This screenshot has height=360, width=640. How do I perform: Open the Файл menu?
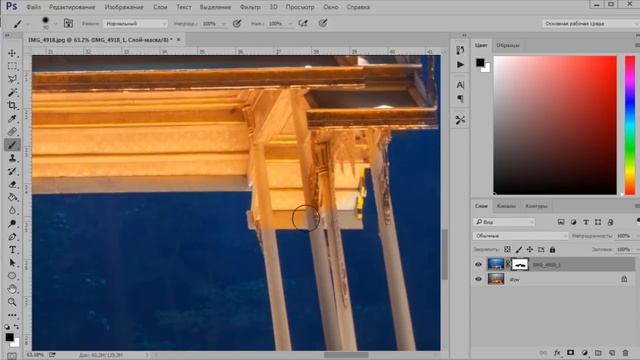coord(33,7)
